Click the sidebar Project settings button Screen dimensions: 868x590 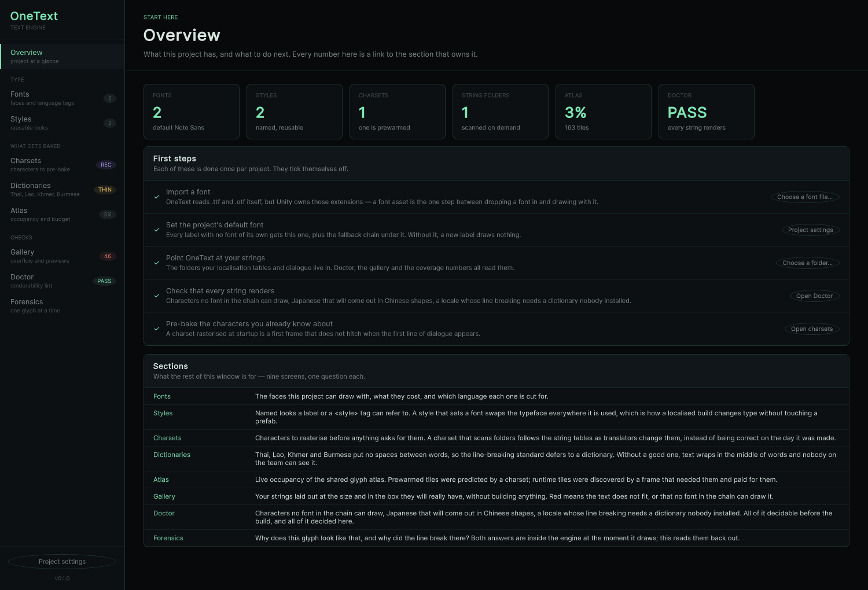coord(62,562)
